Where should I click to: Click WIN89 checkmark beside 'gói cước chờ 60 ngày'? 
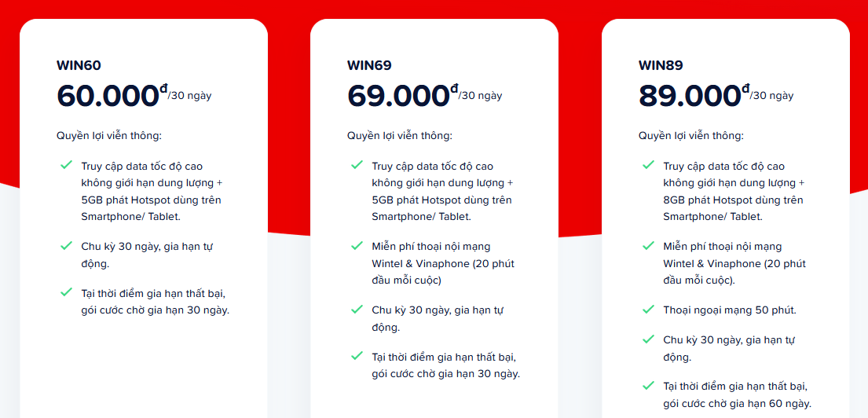[x=648, y=385]
